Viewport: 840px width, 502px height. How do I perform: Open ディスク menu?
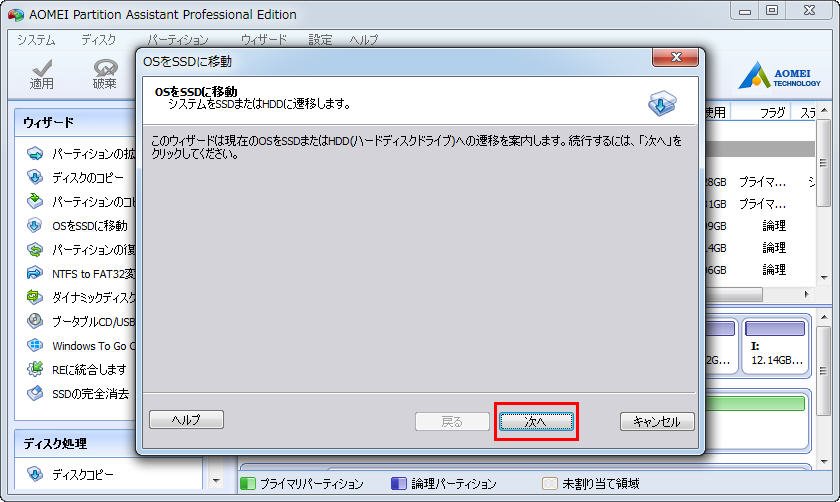point(99,40)
